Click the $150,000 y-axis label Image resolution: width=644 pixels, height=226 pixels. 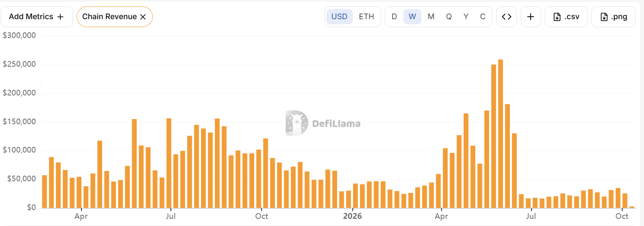(19, 122)
